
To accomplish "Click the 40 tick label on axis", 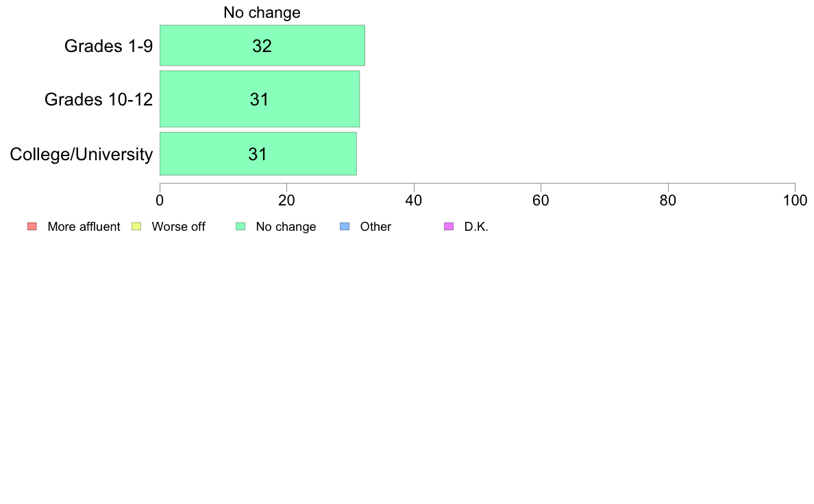I will [414, 201].
